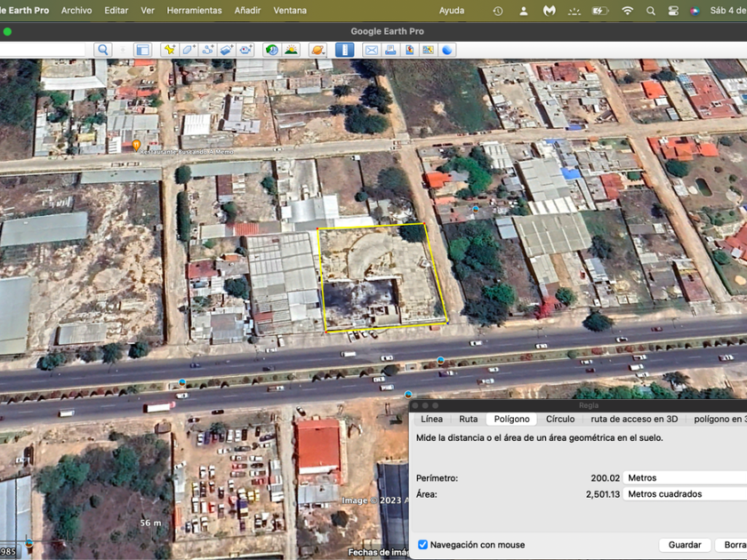Uncheck Navegación con mouse checkbox
The width and height of the screenshot is (747, 560).
(x=422, y=545)
